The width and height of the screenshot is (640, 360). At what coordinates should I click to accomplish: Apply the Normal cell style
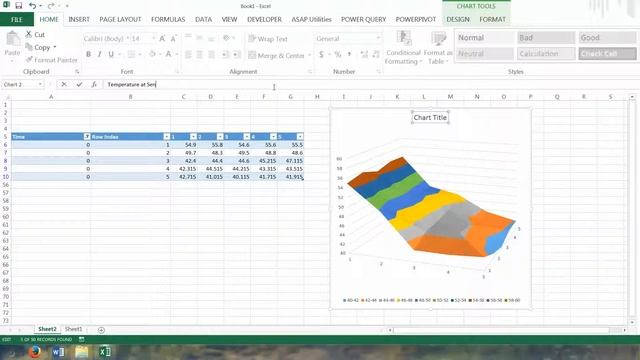(x=484, y=38)
